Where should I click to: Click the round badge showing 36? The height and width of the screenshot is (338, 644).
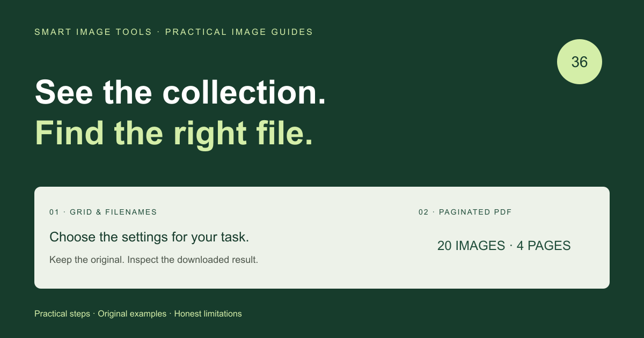pos(580,62)
